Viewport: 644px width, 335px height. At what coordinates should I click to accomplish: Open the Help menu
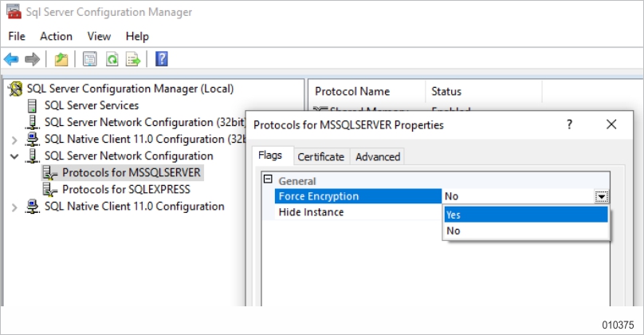click(137, 36)
